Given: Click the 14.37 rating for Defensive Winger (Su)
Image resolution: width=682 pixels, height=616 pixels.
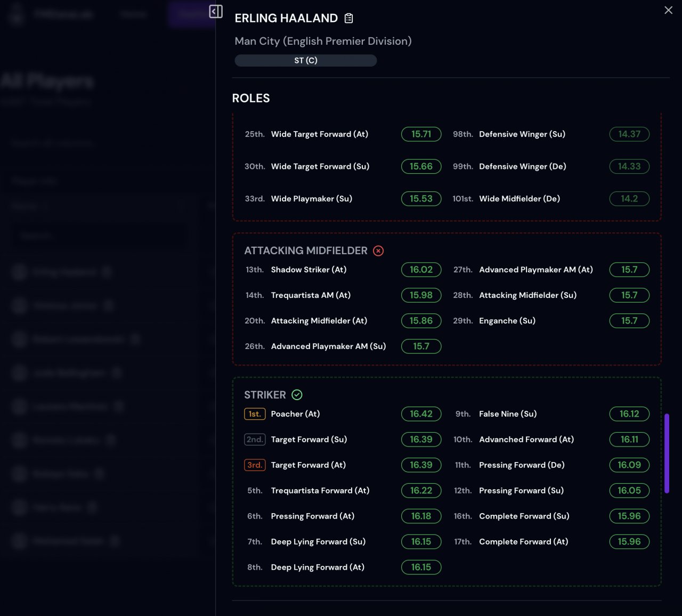Looking at the screenshot, I should point(629,134).
